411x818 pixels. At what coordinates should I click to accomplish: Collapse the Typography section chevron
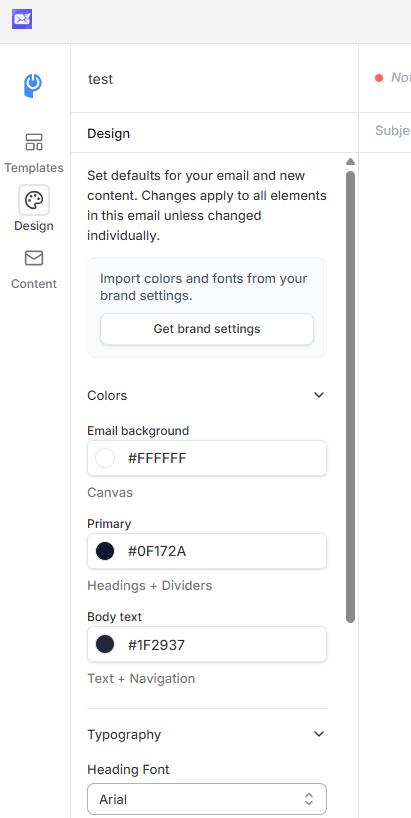click(319, 734)
